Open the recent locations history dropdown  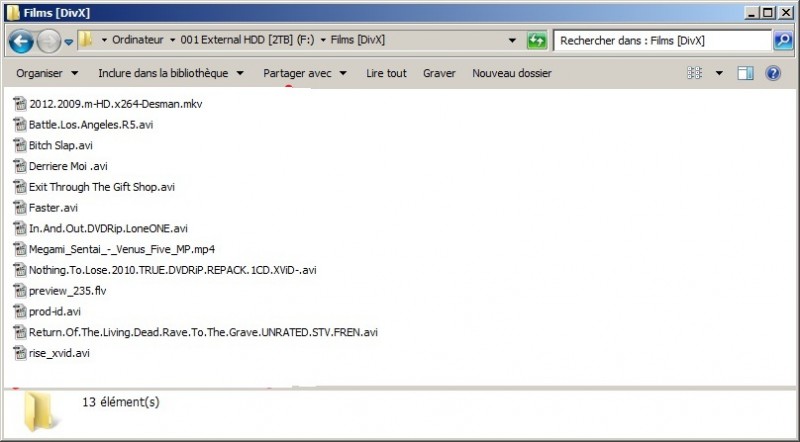68,41
